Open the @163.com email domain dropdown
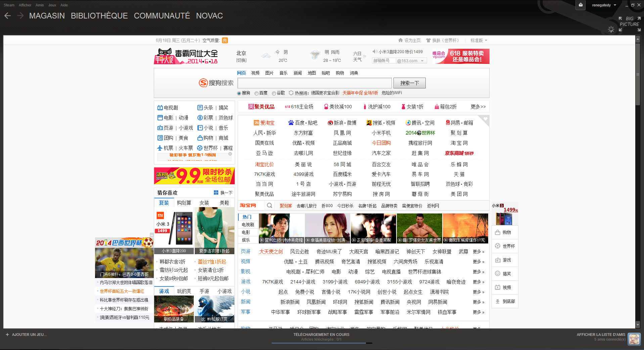Image resolution: width=644 pixels, height=350 pixels. coord(411,61)
